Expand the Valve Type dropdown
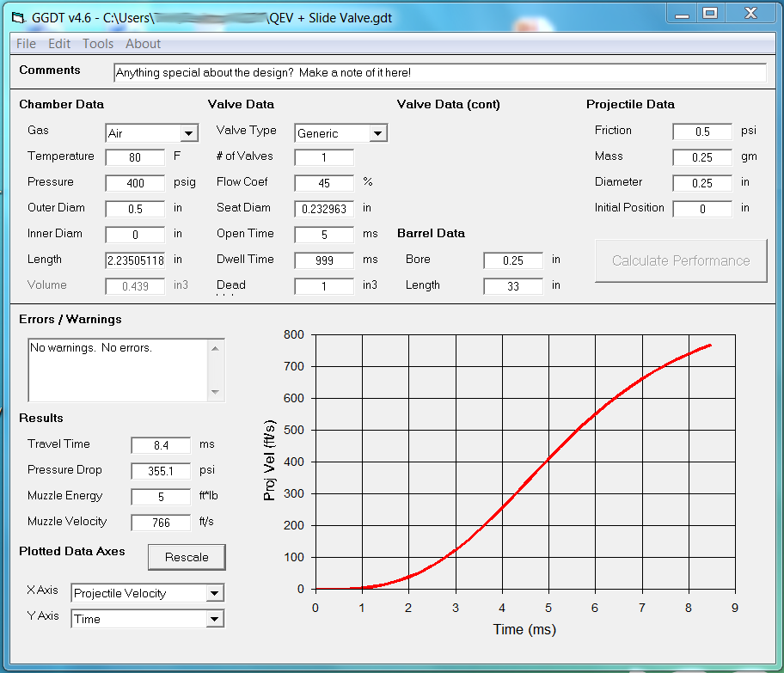 click(377, 133)
